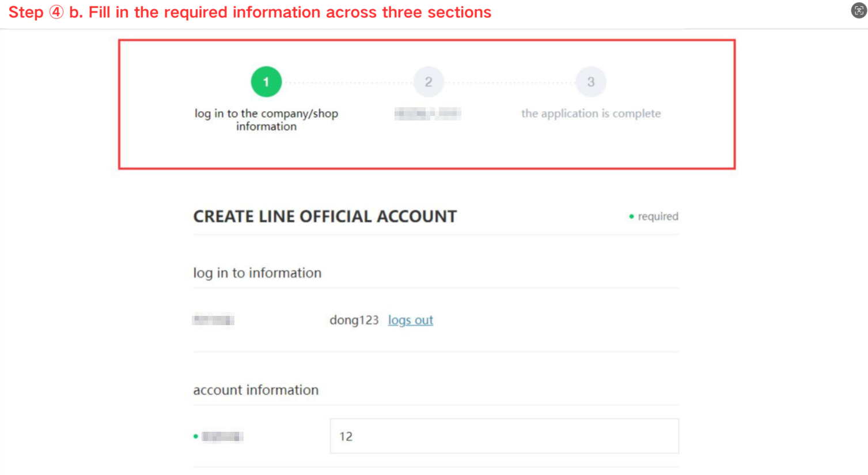The image size is (868, 475).
Task: Click the green required dot beside account field label
Action: pos(196,436)
